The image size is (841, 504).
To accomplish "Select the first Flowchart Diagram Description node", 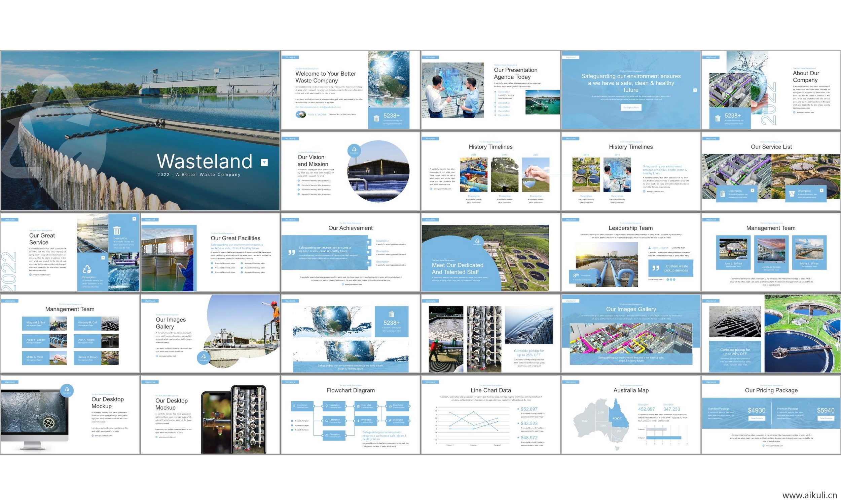I will 302,406.
